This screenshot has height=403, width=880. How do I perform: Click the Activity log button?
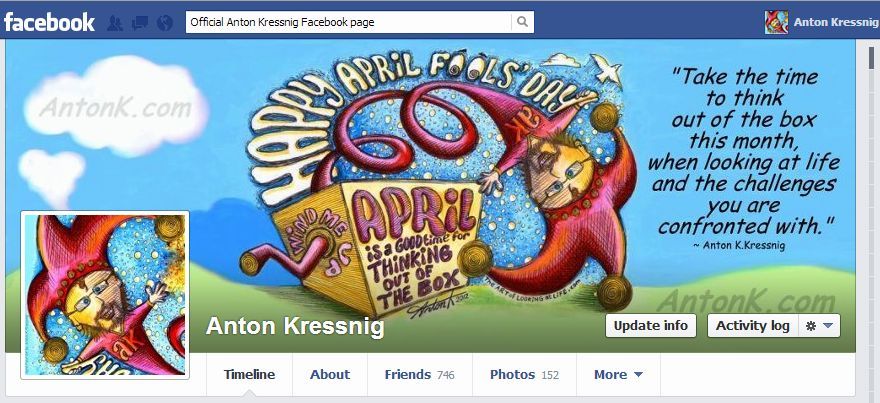pyautogui.click(x=753, y=326)
